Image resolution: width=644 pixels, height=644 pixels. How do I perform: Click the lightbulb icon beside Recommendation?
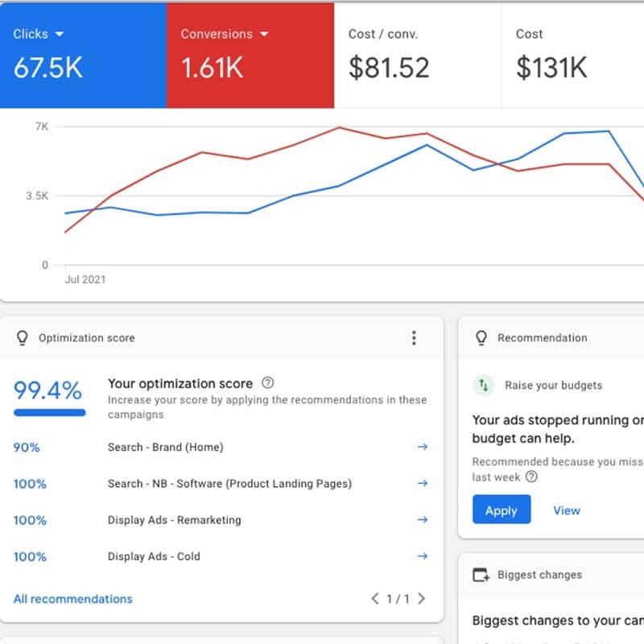click(481, 338)
